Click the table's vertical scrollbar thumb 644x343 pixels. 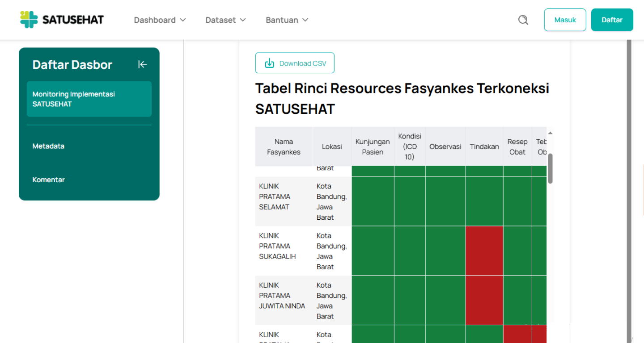(550, 168)
